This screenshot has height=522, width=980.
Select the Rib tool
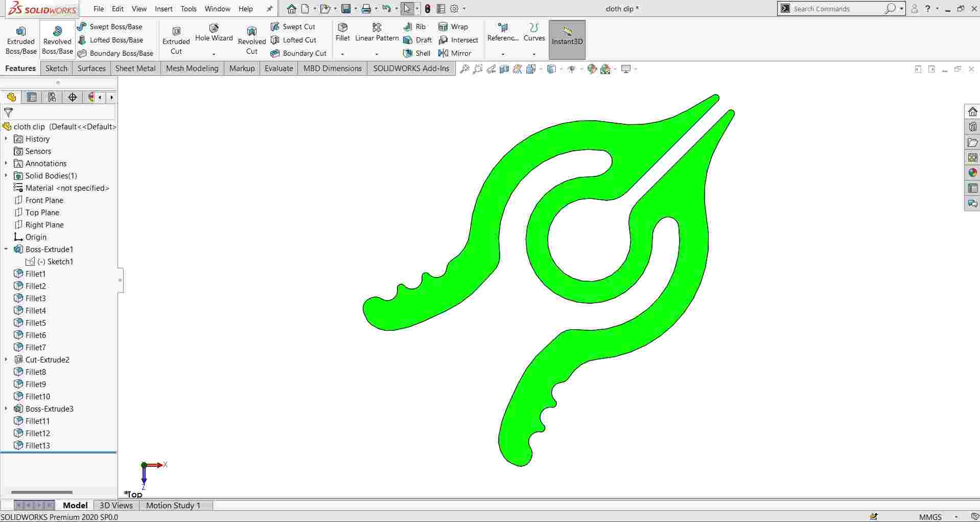coord(414,27)
